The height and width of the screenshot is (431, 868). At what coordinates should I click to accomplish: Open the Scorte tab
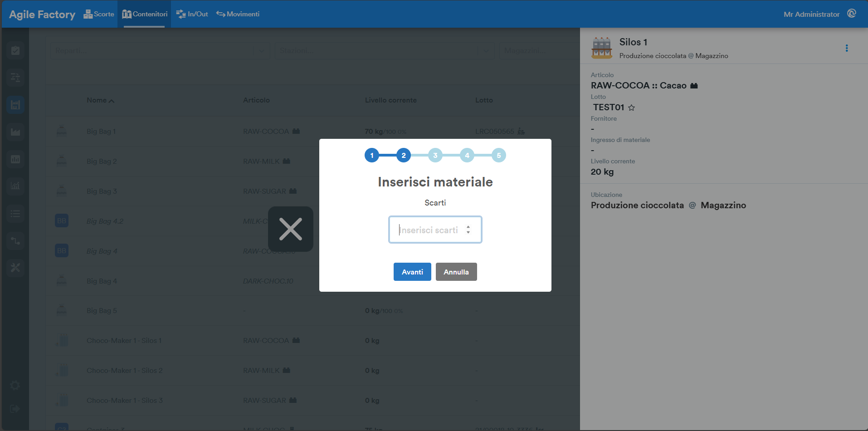pyautogui.click(x=99, y=14)
